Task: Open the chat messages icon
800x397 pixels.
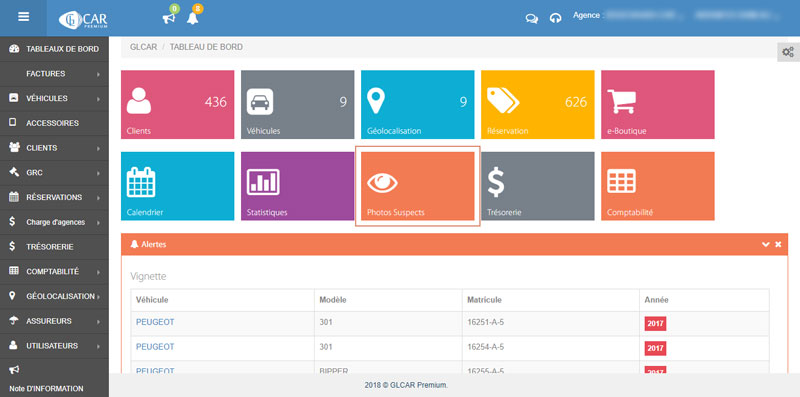Action: point(532,19)
